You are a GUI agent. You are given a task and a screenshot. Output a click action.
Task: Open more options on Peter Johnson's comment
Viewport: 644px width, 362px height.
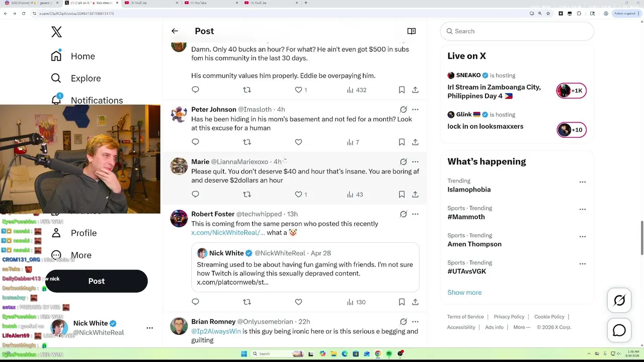415,110
